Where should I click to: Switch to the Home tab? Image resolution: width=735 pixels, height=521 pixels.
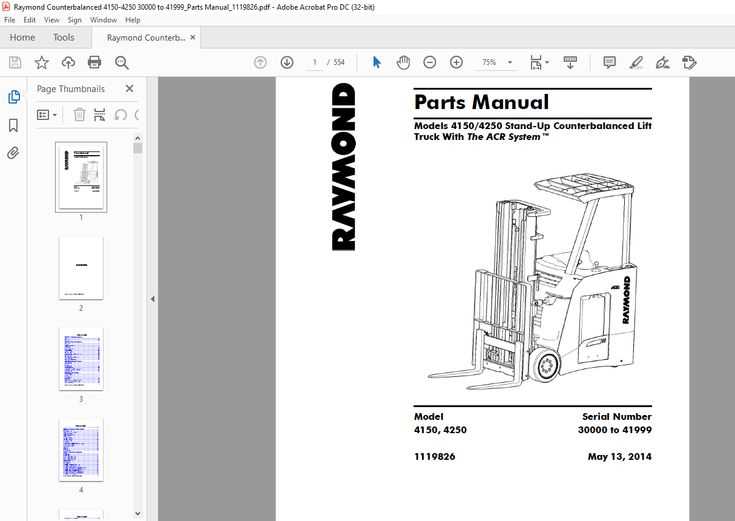click(x=22, y=37)
